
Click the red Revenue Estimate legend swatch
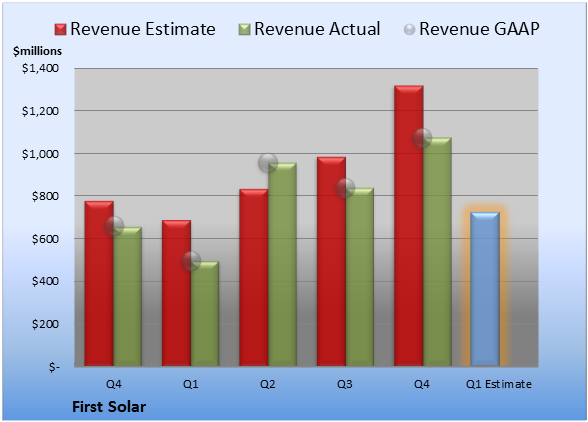(60, 29)
